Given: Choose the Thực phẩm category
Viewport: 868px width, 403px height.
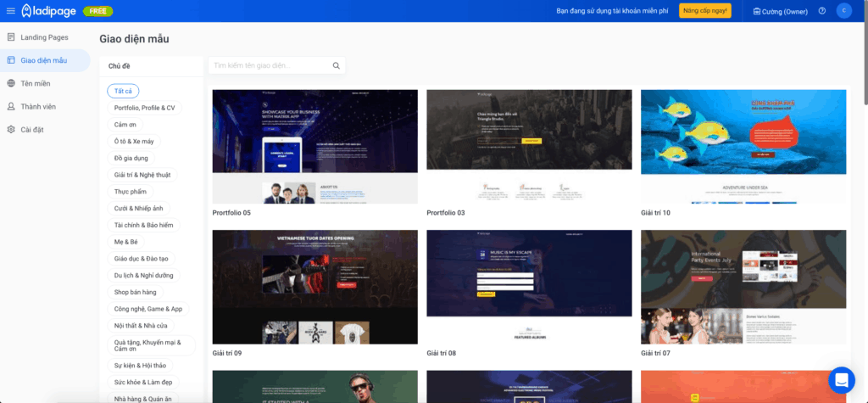Looking at the screenshot, I should pos(130,192).
